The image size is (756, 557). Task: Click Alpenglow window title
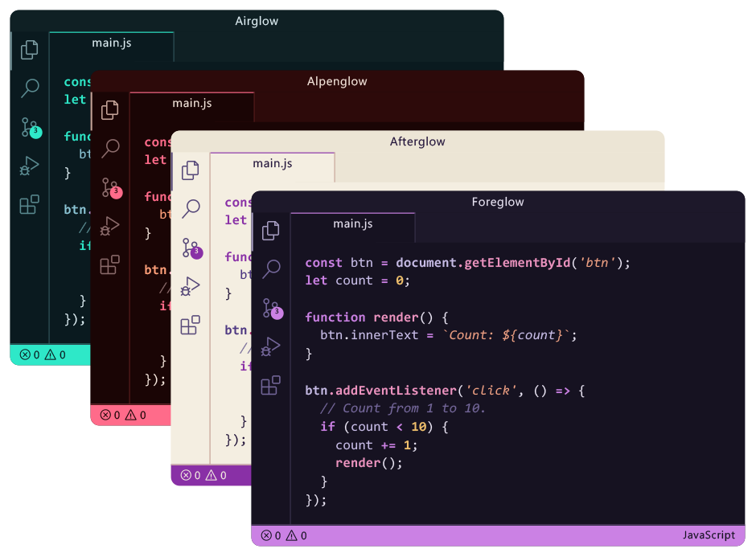[x=337, y=81]
